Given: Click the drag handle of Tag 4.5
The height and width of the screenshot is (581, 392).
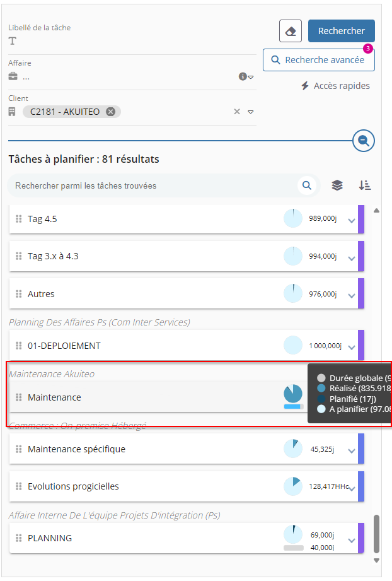Looking at the screenshot, I should point(19,219).
